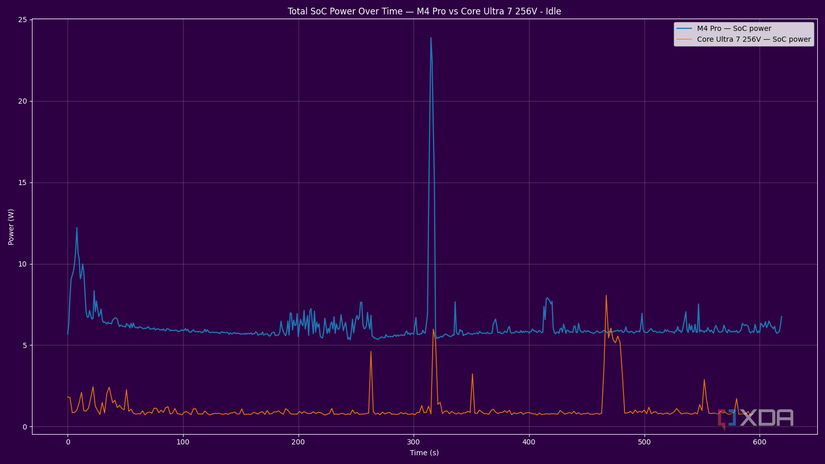Click the tallest blue spike peak near 24 W
The width and height of the screenshot is (825, 464).
point(431,38)
